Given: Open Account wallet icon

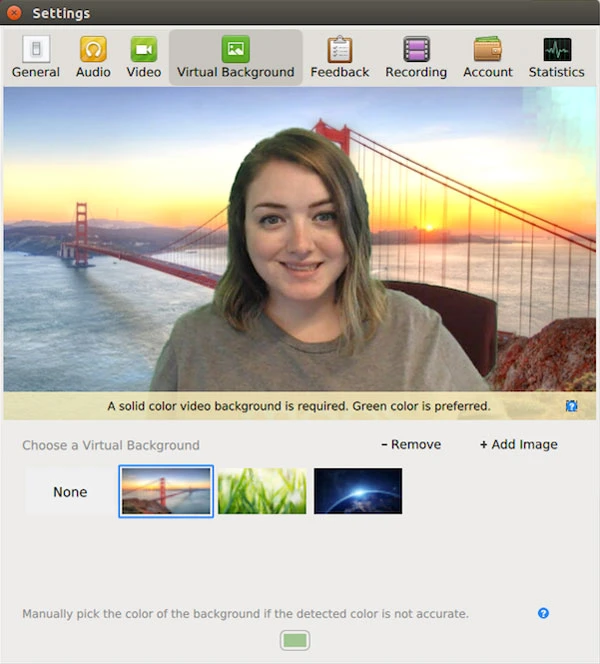Looking at the screenshot, I should coord(488,49).
